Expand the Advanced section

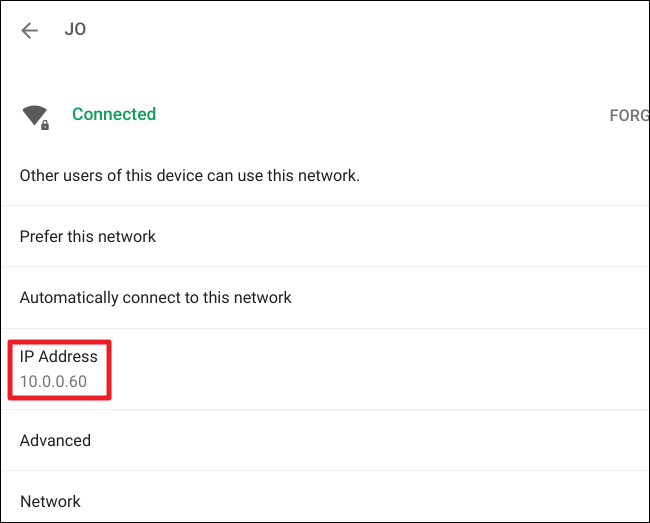[x=325, y=440]
